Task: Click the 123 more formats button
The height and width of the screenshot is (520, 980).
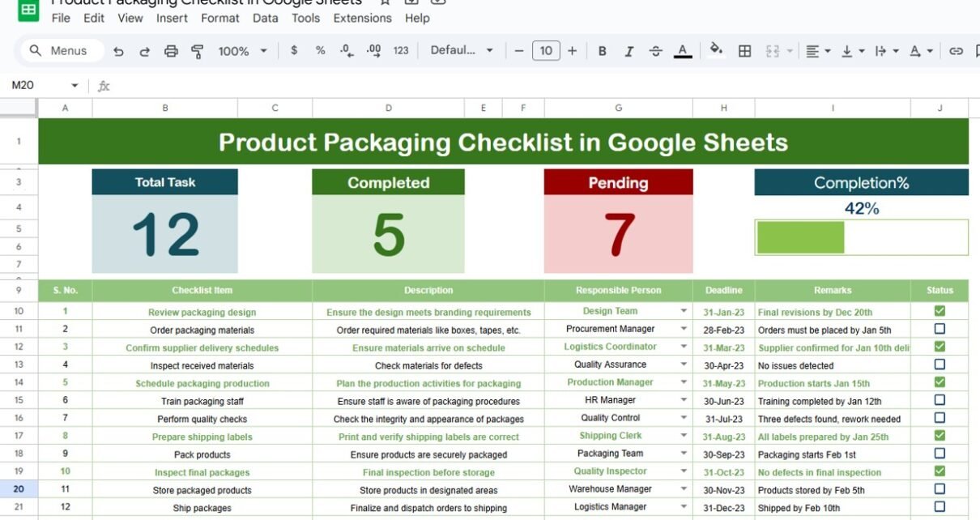Action: [x=401, y=50]
